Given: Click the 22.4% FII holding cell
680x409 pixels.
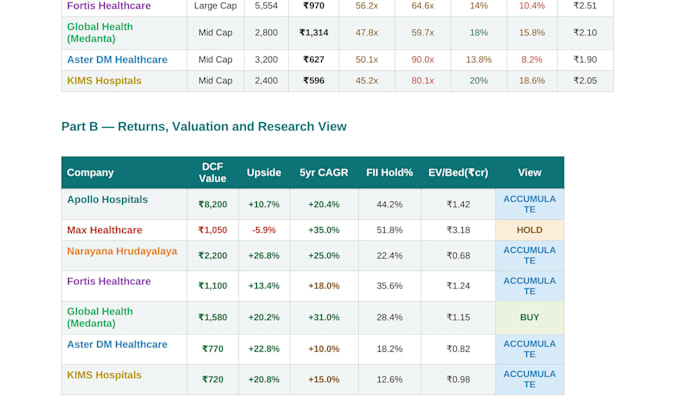Looking at the screenshot, I should (389, 255).
